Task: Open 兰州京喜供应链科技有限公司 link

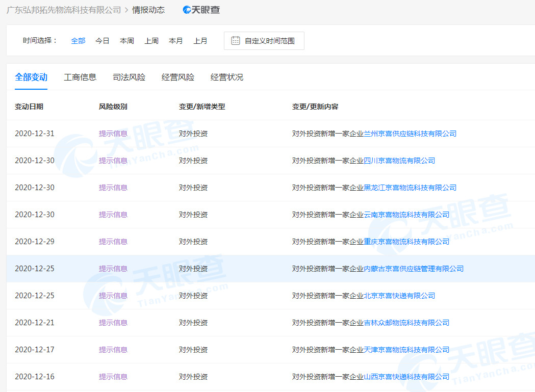Action: (410, 134)
